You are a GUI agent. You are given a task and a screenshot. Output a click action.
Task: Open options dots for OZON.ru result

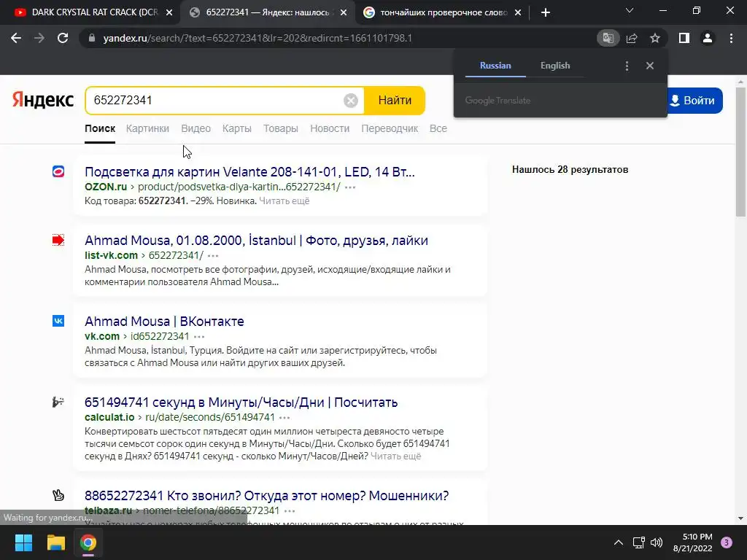(350, 187)
